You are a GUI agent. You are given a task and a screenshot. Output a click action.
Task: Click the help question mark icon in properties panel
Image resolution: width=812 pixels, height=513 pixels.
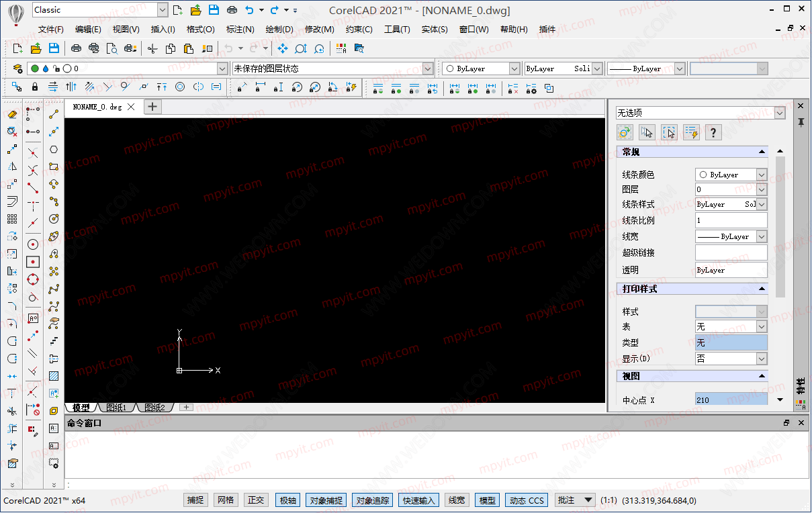click(713, 132)
